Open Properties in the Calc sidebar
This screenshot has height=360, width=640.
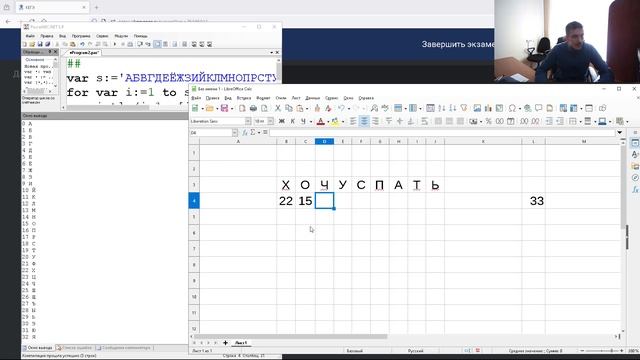[x=635, y=143]
